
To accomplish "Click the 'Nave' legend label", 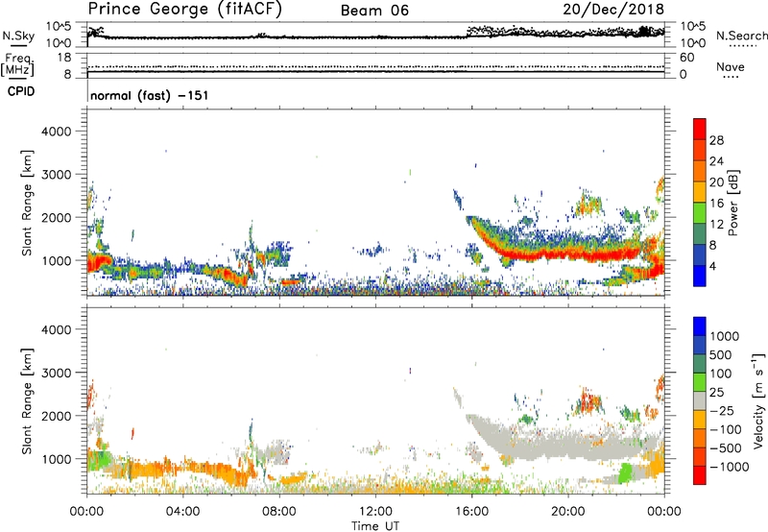I will pos(731,66).
